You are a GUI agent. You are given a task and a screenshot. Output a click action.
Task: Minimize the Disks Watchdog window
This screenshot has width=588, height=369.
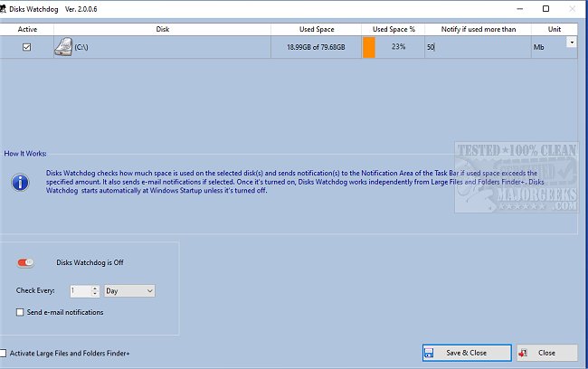point(520,9)
